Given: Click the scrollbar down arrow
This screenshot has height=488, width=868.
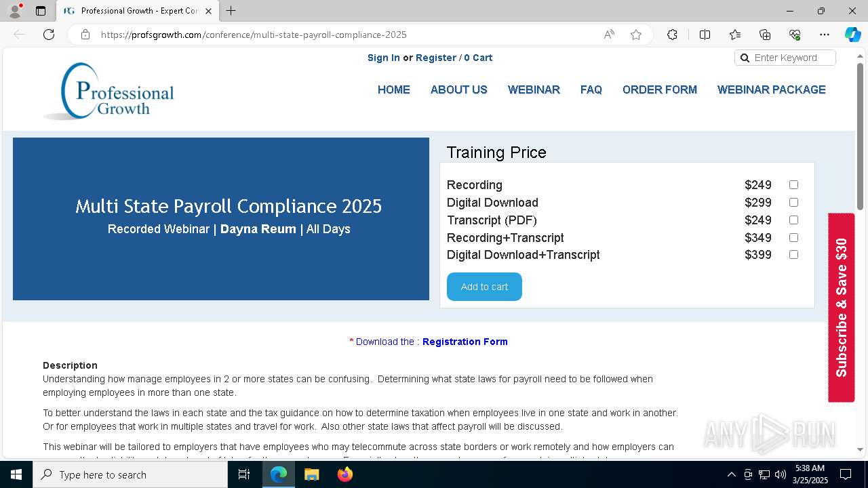Looking at the screenshot, I should (x=861, y=449).
